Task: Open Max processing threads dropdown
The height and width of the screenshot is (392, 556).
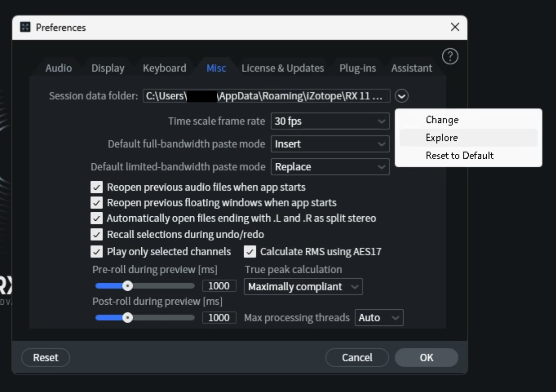Action: pyautogui.click(x=379, y=318)
